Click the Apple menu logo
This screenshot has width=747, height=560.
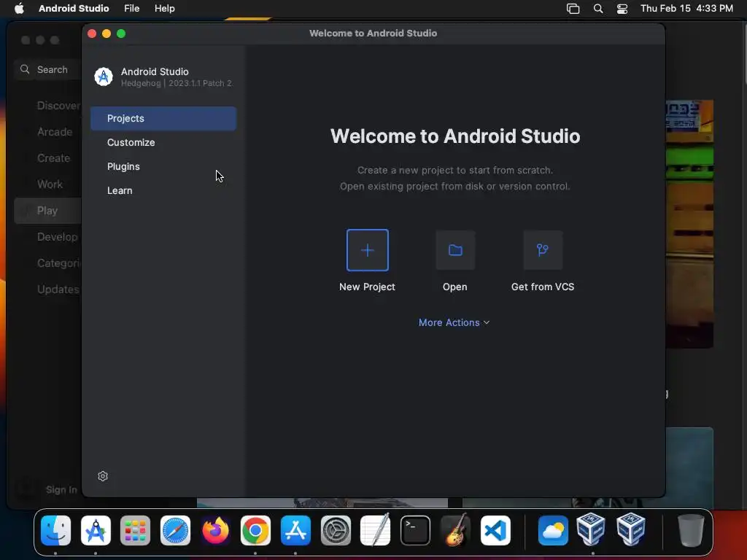[x=19, y=9]
